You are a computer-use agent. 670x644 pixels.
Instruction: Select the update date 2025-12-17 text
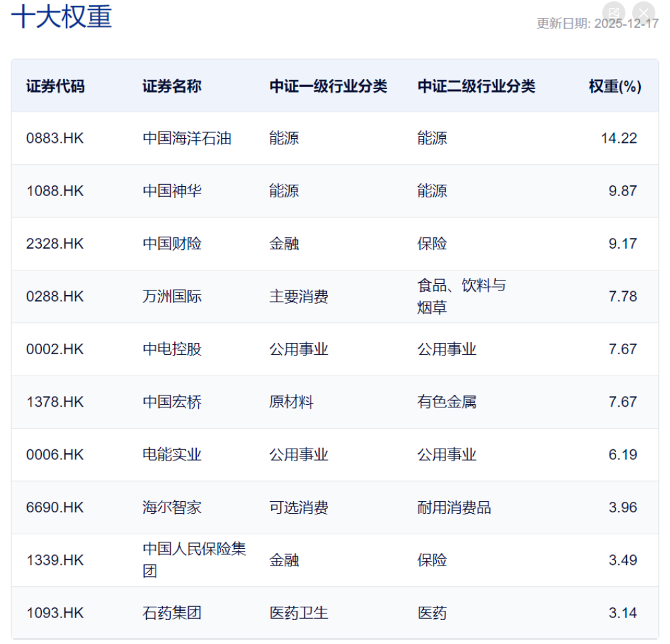pyautogui.click(x=626, y=23)
